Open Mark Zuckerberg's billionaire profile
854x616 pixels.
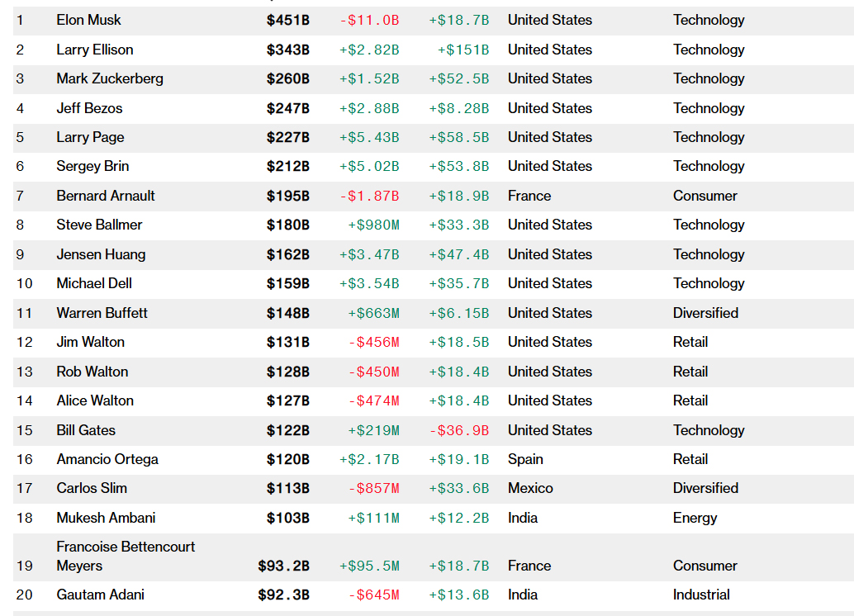[x=110, y=78]
